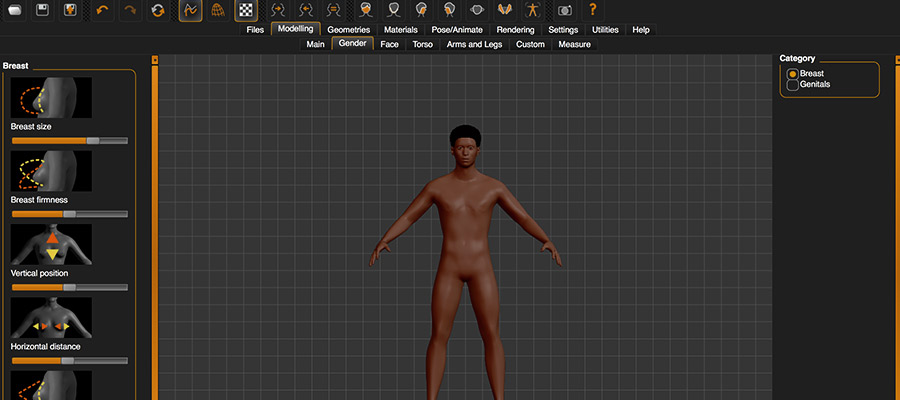Viewport: 900px width, 400px height.
Task: Toggle the checkerboard background icon
Action: click(246, 10)
